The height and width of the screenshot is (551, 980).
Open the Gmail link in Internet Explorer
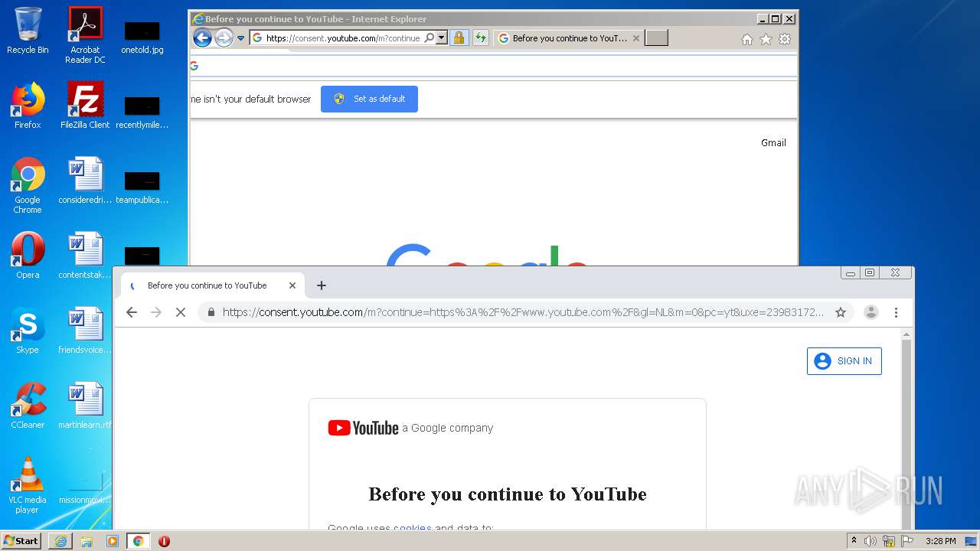coord(773,142)
